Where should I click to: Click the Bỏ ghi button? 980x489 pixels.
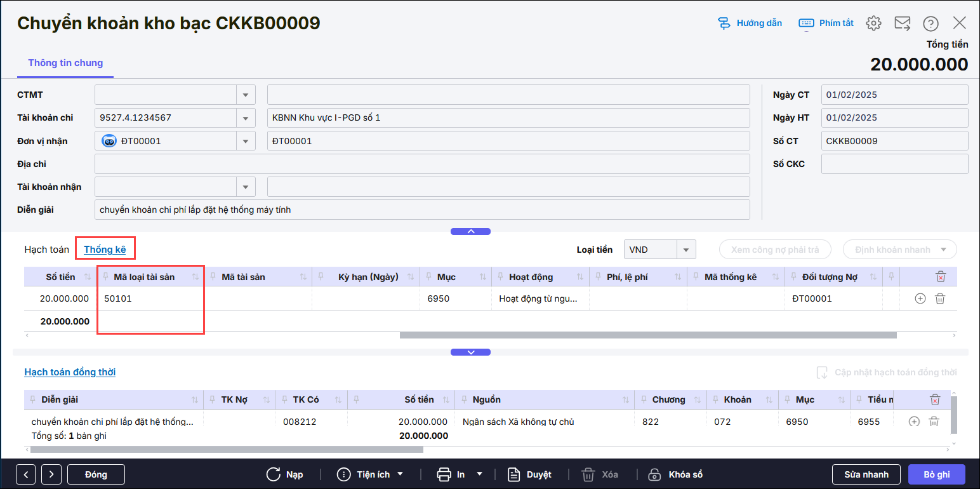pyautogui.click(x=936, y=474)
